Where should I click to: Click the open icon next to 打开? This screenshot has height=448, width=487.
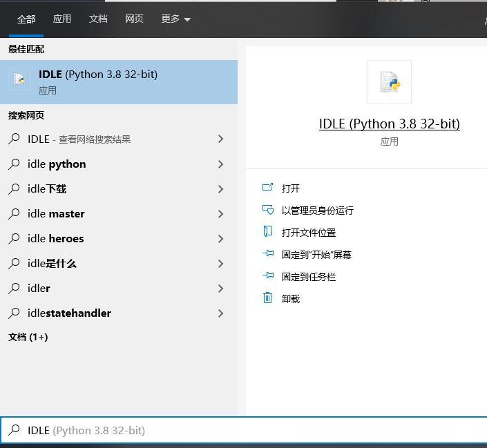(268, 187)
